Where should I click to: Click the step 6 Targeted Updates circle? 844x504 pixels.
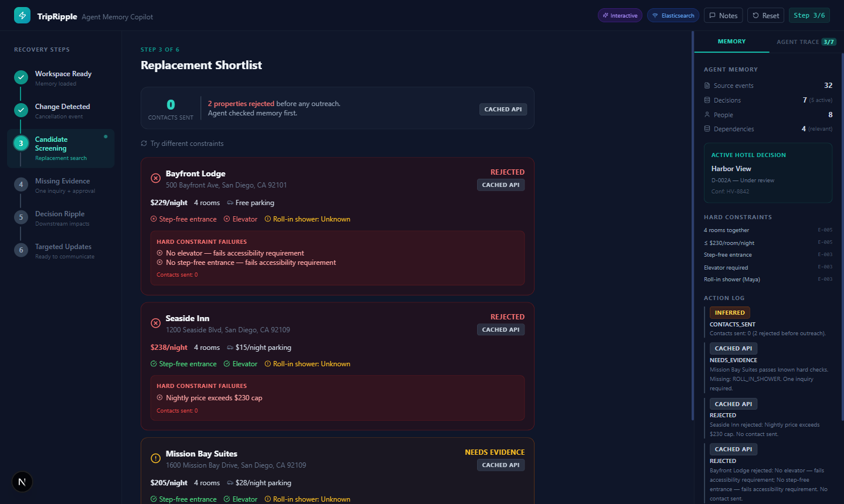point(21,250)
